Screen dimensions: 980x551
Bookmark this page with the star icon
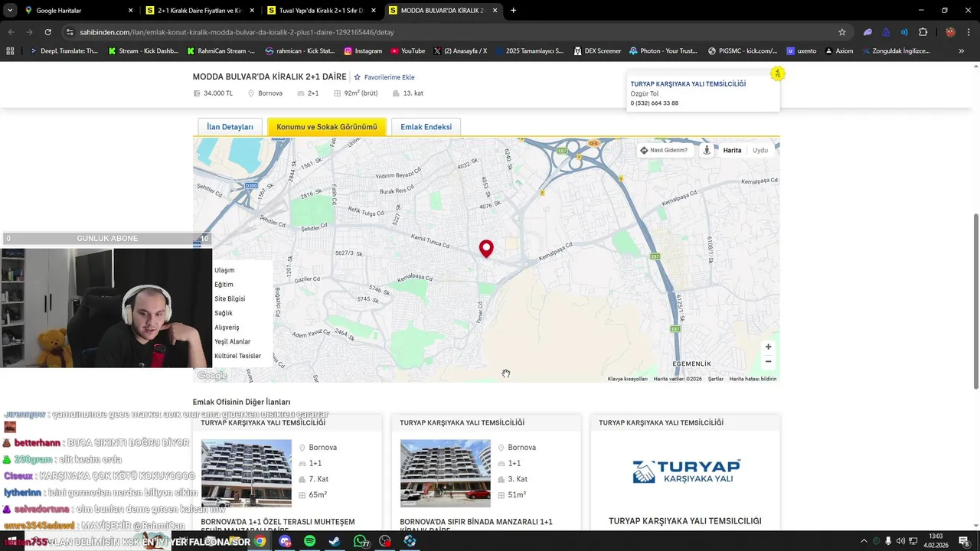(x=842, y=32)
